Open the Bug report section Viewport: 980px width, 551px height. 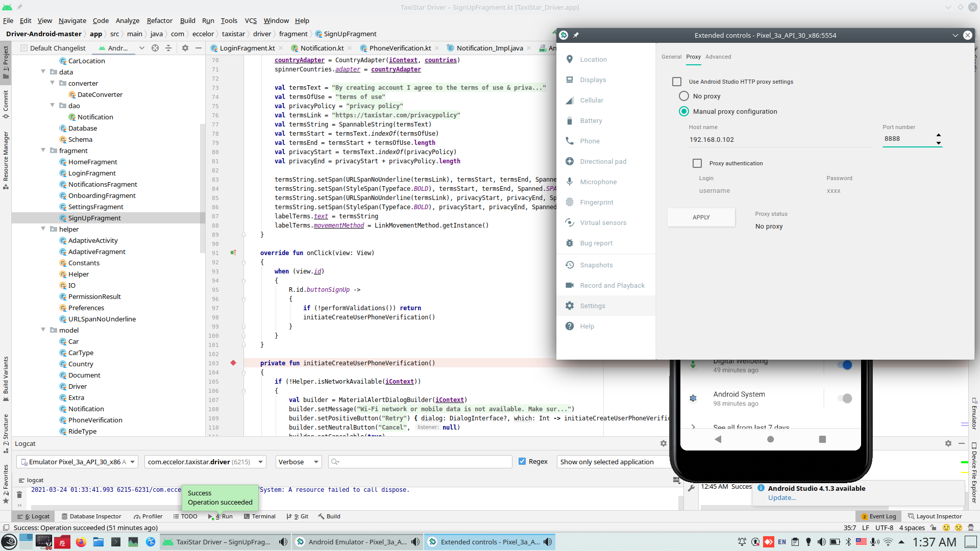pyautogui.click(x=596, y=243)
